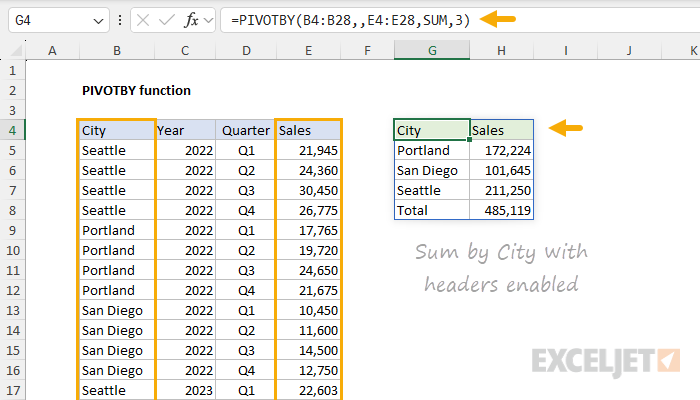Click the formula bar PIVOTBY formula

click(x=350, y=20)
